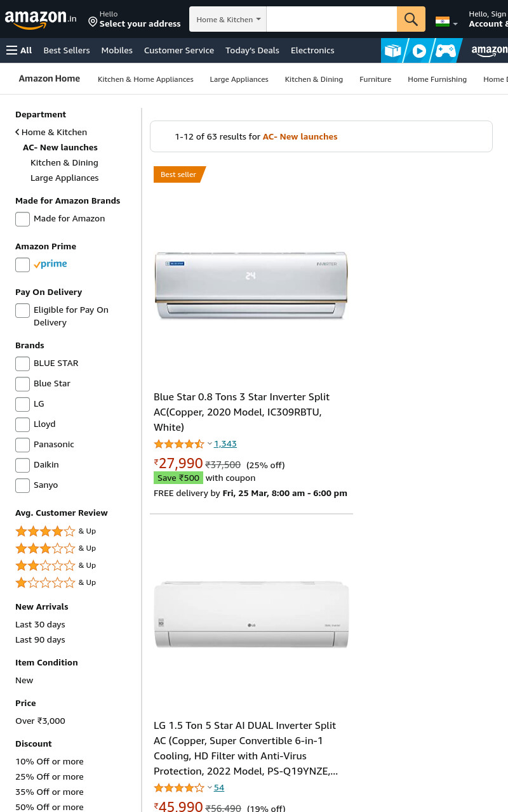Enable the Made for Amazon checkbox
The width and height of the screenshot is (508, 812).
[x=22, y=219]
